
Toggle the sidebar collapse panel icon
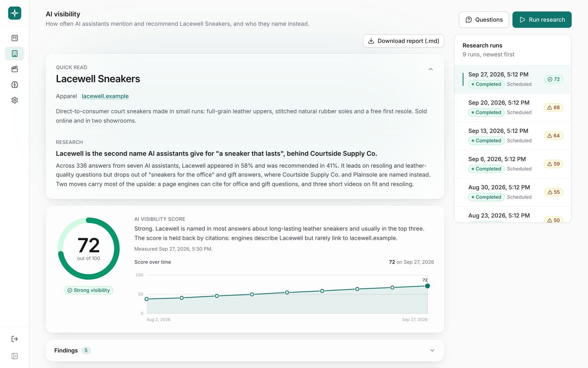[15, 356]
